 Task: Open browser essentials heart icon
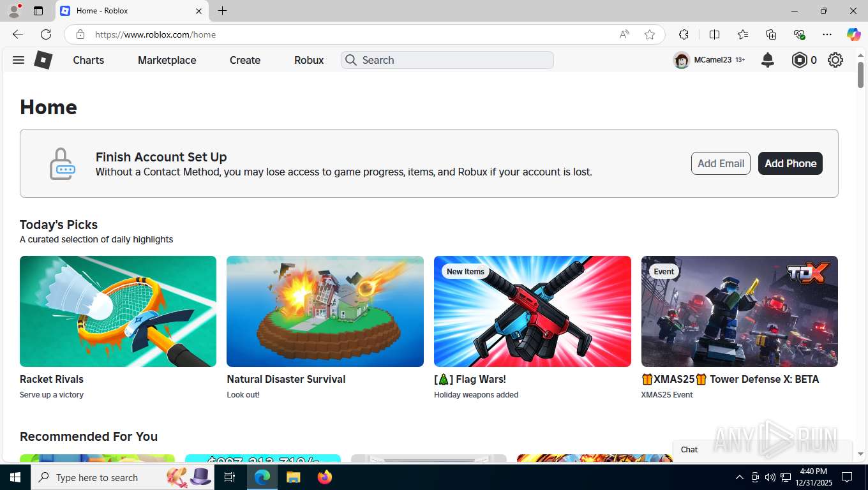[x=799, y=34]
